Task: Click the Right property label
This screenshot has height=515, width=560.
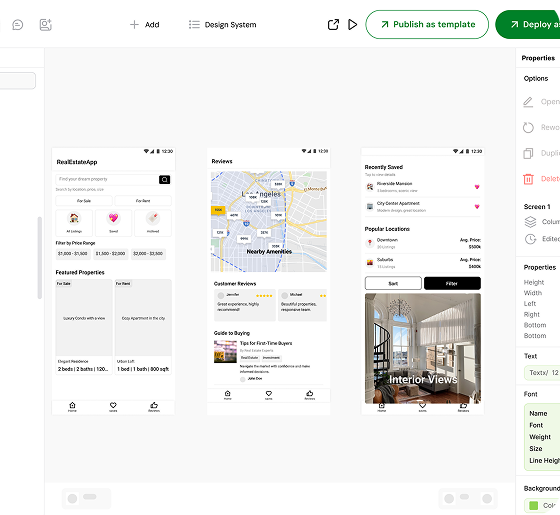Action: tap(531, 315)
